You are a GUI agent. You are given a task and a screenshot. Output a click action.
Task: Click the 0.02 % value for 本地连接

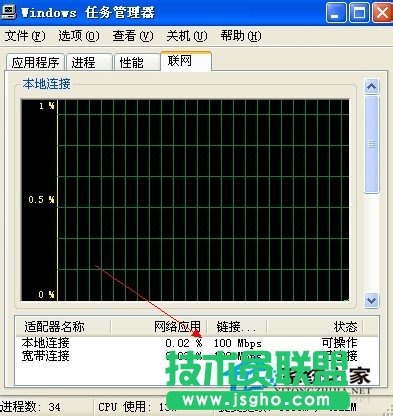click(x=184, y=343)
